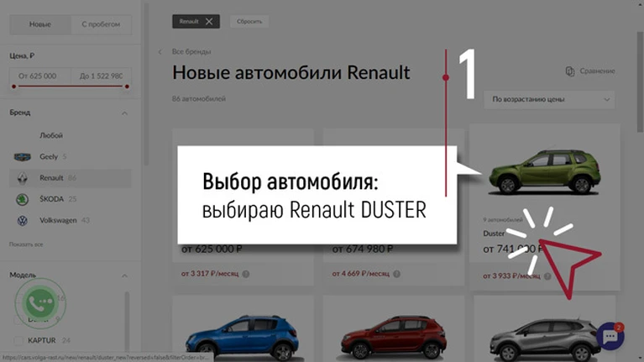This screenshot has width=644, height=362.
Task: Open the phone callback widget
Action: (39, 303)
